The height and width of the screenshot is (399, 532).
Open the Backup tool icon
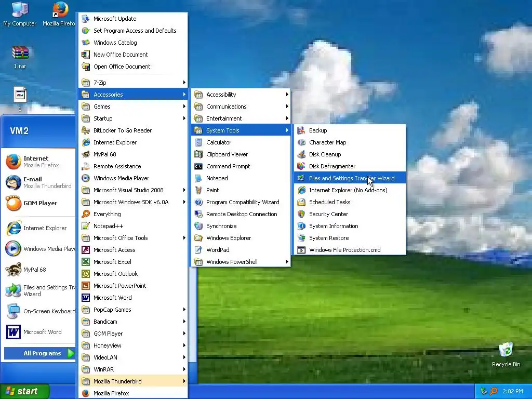coord(301,130)
